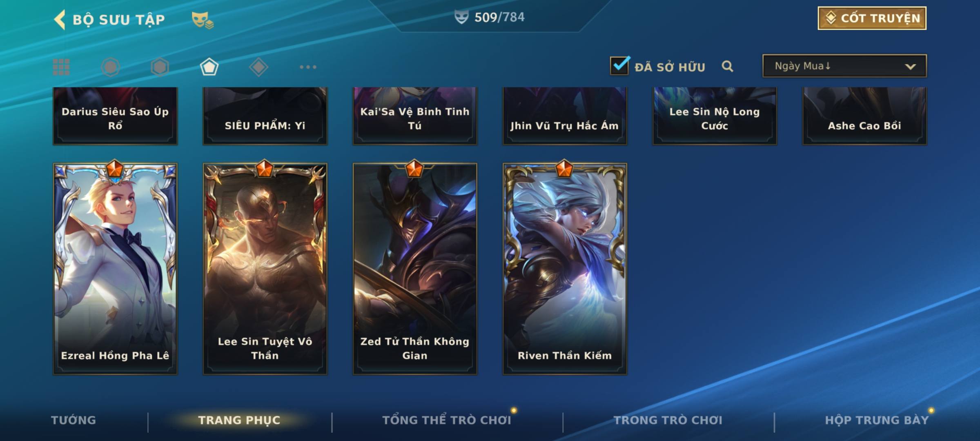Open the Trong Trò Chơi tab
Screen dimensions: 980x441
(x=668, y=420)
